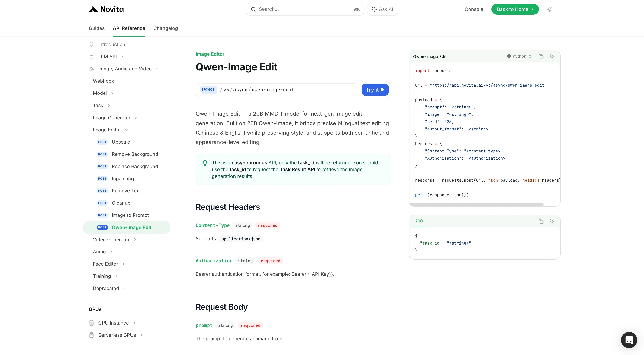
Task: Click the tip lightbulb icon in the callout
Action: click(x=205, y=163)
